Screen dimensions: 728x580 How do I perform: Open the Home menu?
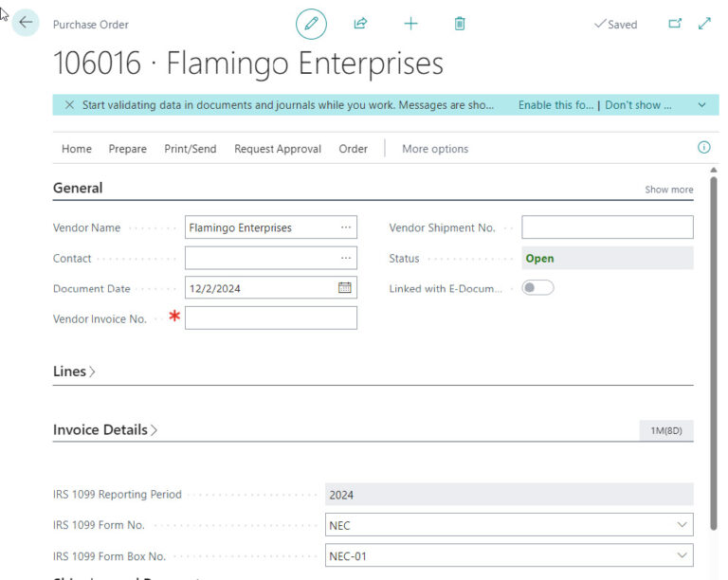coord(77,149)
